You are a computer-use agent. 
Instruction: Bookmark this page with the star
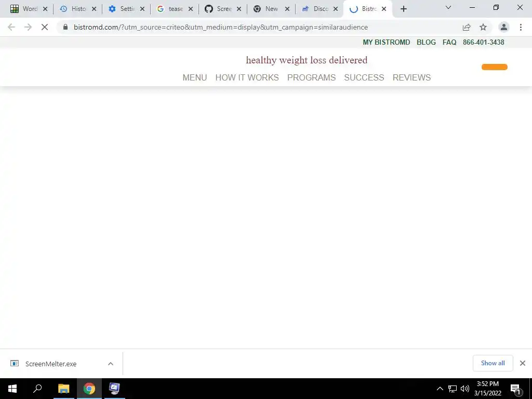(483, 27)
